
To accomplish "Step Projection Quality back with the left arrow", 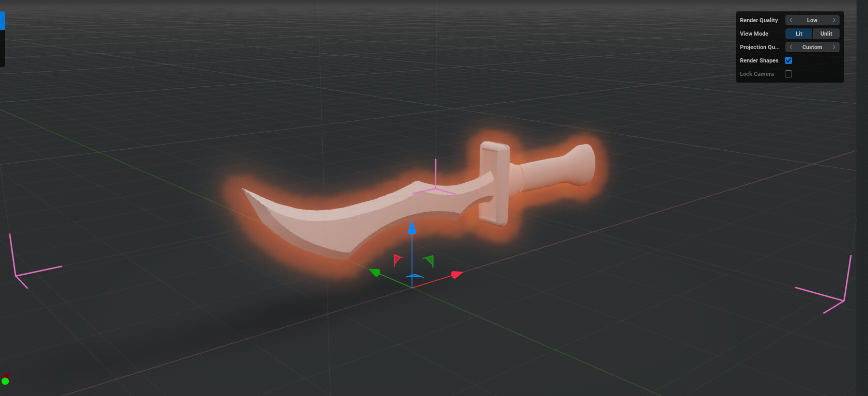I will coord(791,47).
